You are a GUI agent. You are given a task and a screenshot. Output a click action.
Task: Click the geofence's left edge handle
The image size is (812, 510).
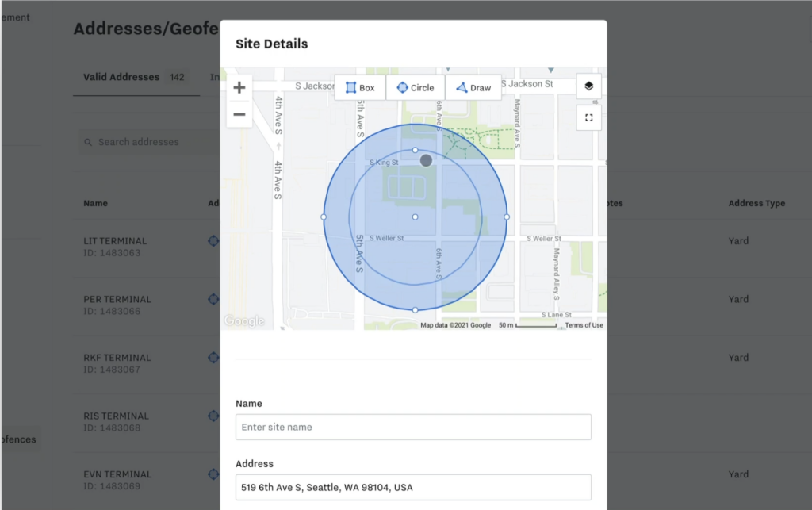(324, 217)
